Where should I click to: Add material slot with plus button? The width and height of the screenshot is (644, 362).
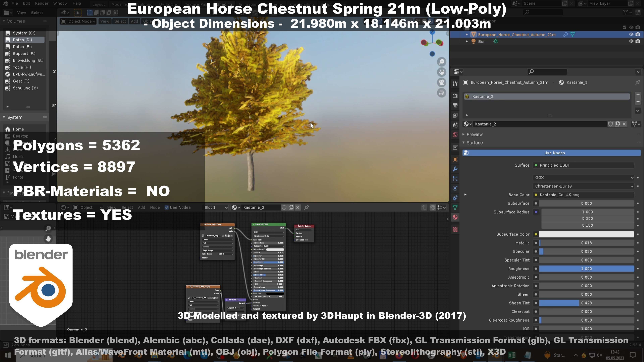point(638,95)
